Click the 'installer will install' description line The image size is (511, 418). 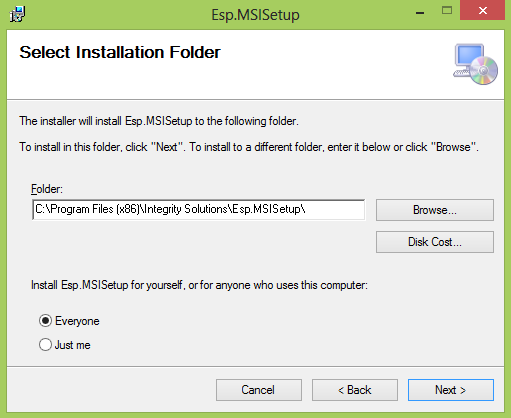click(159, 121)
